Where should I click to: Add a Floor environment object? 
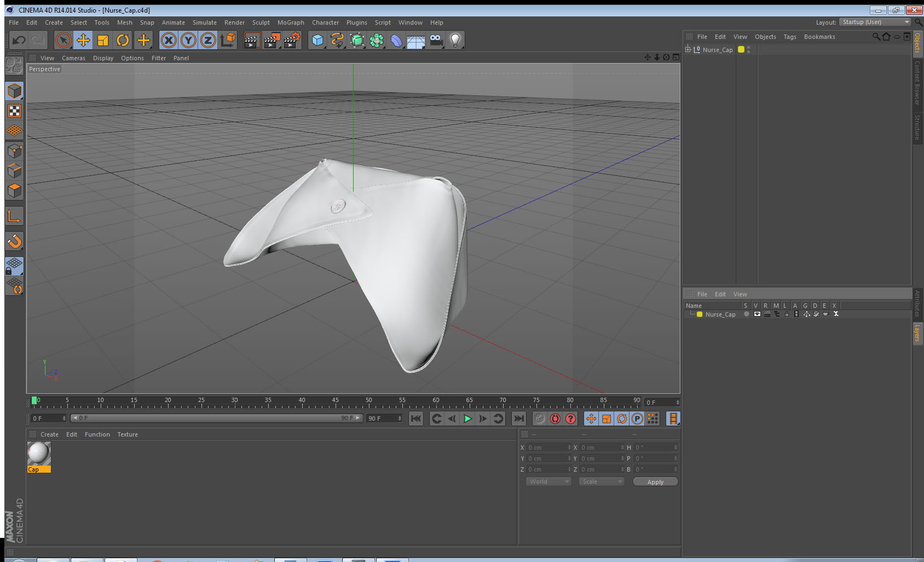point(416,40)
